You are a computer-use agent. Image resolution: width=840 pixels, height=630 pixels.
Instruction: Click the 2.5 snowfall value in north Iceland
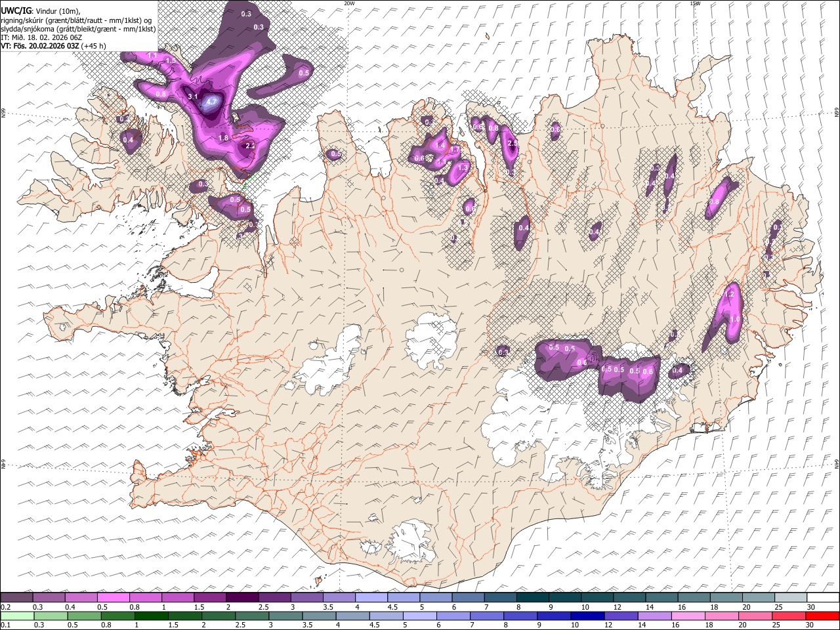pyautogui.click(x=513, y=143)
